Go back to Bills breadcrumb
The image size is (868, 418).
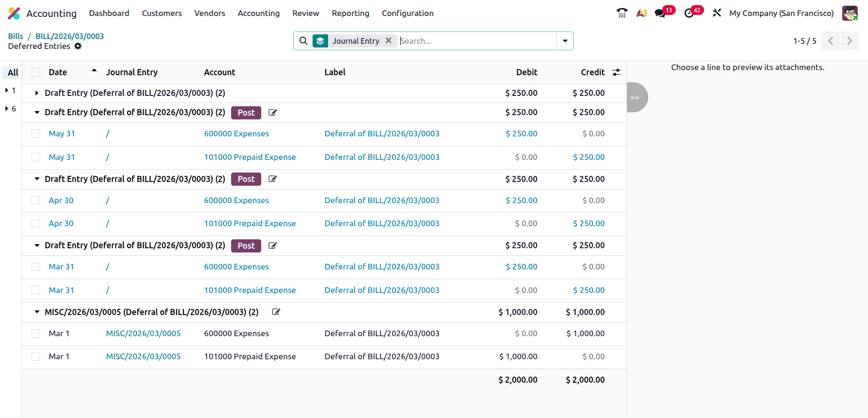click(16, 36)
